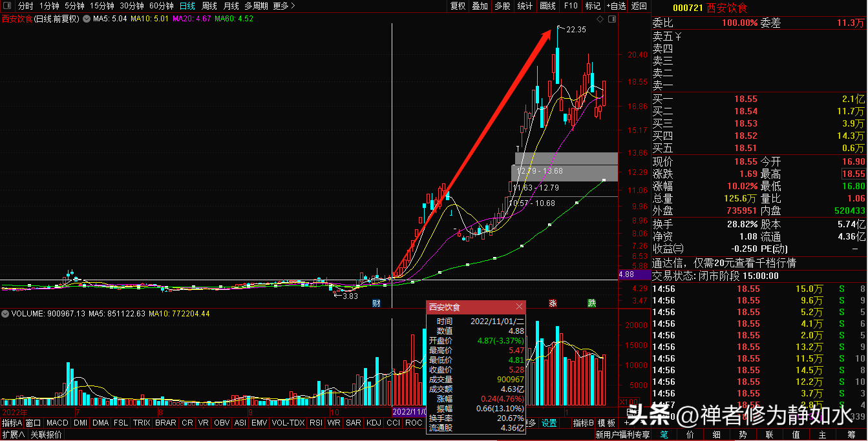Switch to 分时 intraday view
Viewport: 868px width, 441px height.
click(25, 6)
